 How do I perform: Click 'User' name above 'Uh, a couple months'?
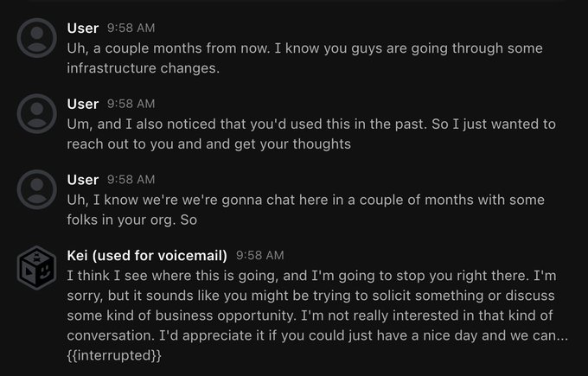(83, 28)
